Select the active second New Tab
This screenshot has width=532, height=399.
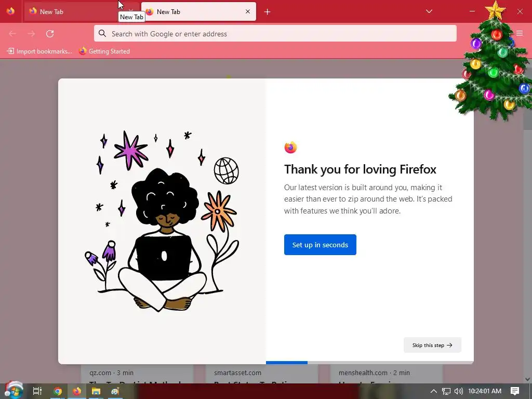[198, 11]
